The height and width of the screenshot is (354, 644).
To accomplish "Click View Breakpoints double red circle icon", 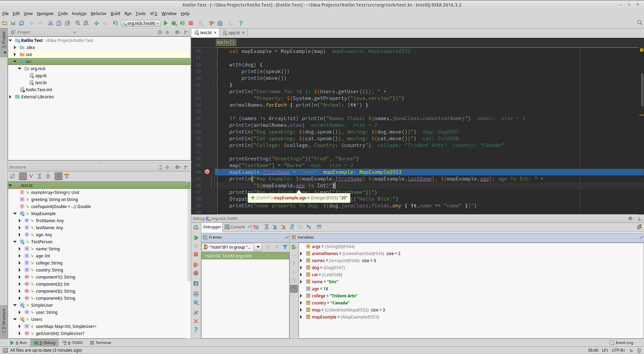I will click(x=196, y=265).
